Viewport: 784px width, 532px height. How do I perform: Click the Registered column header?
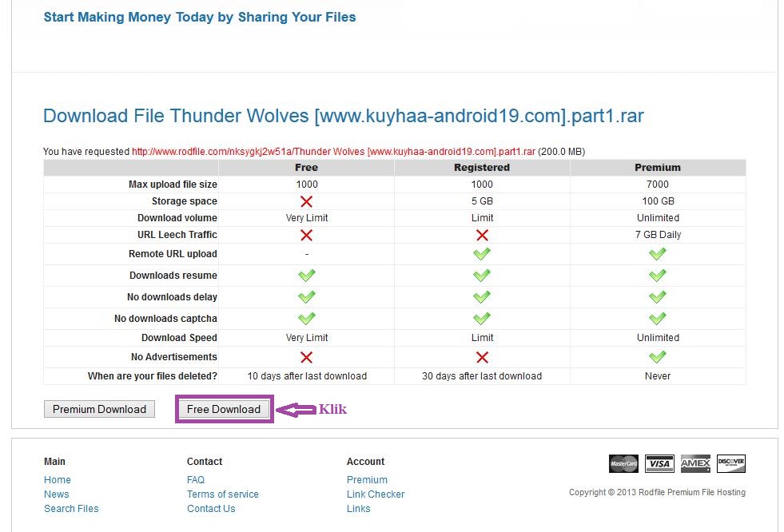click(x=482, y=167)
